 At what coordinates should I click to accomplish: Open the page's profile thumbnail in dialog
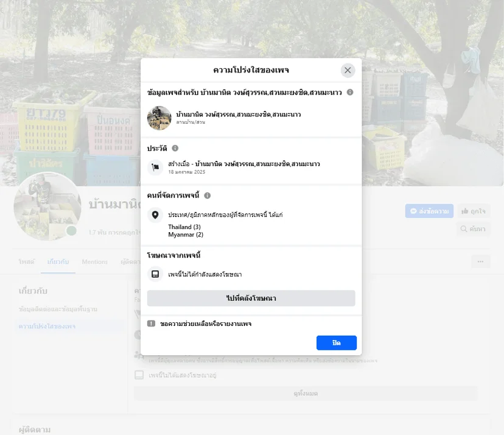(159, 118)
